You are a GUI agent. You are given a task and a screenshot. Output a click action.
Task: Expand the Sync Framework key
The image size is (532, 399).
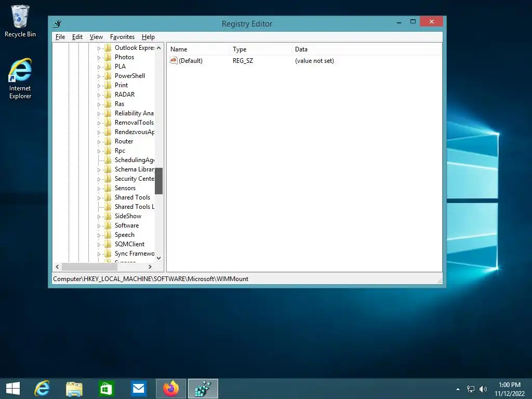(x=99, y=254)
